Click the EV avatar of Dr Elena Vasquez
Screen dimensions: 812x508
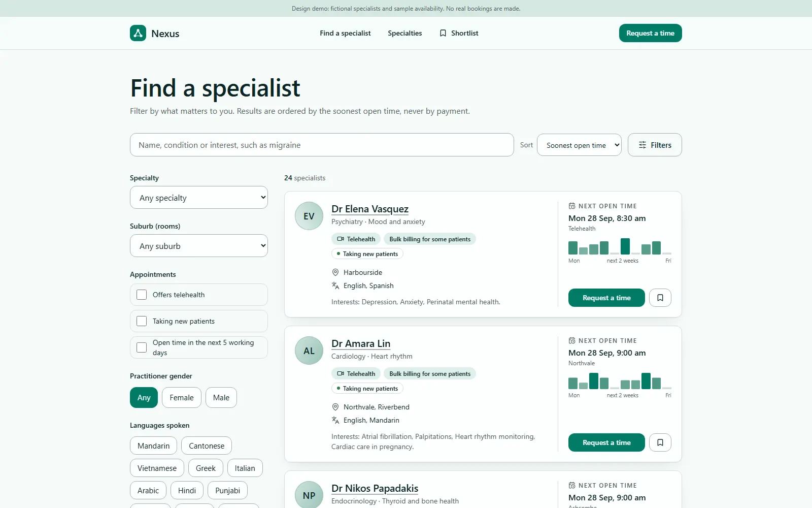309,216
